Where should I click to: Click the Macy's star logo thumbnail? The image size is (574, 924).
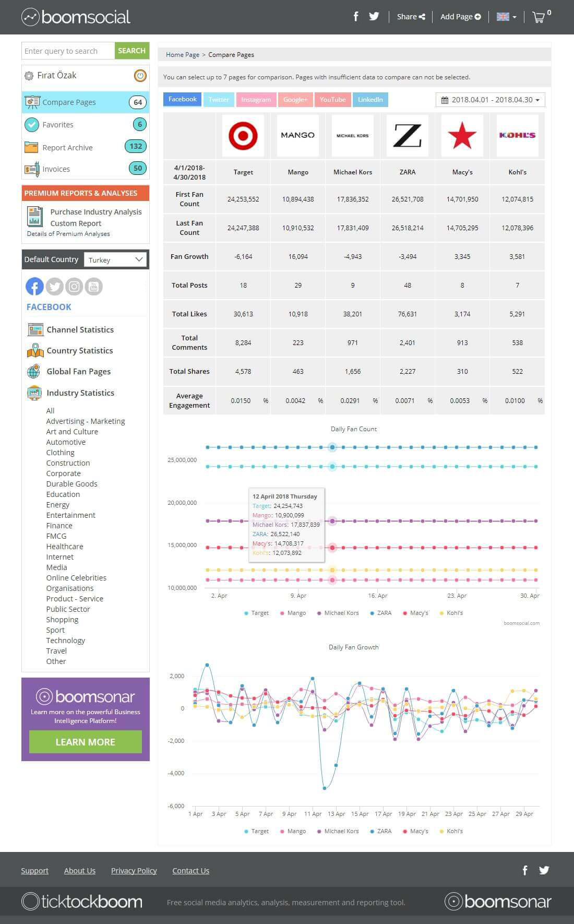(462, 136)
